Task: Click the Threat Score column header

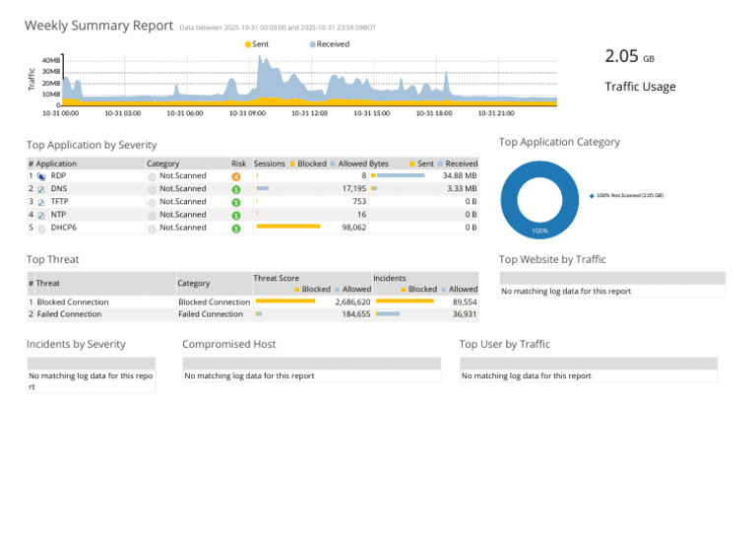Action: point(277,279)
